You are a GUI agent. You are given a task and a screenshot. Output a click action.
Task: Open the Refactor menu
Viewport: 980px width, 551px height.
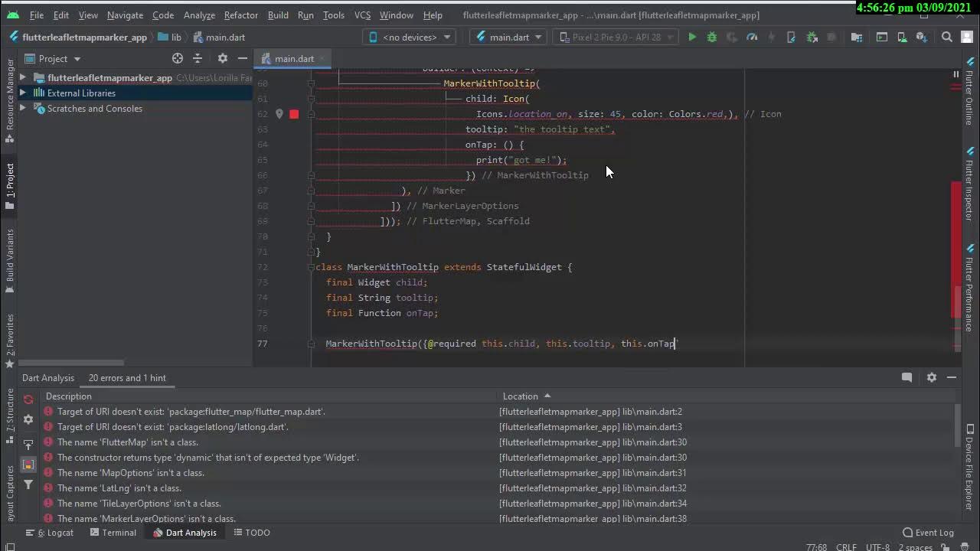[240, 15]
